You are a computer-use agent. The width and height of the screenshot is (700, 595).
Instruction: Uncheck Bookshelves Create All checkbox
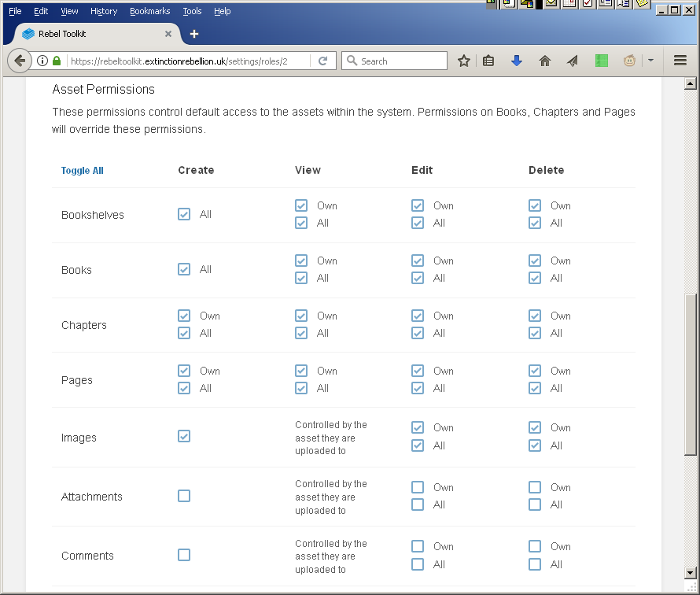tap(184, 214)
